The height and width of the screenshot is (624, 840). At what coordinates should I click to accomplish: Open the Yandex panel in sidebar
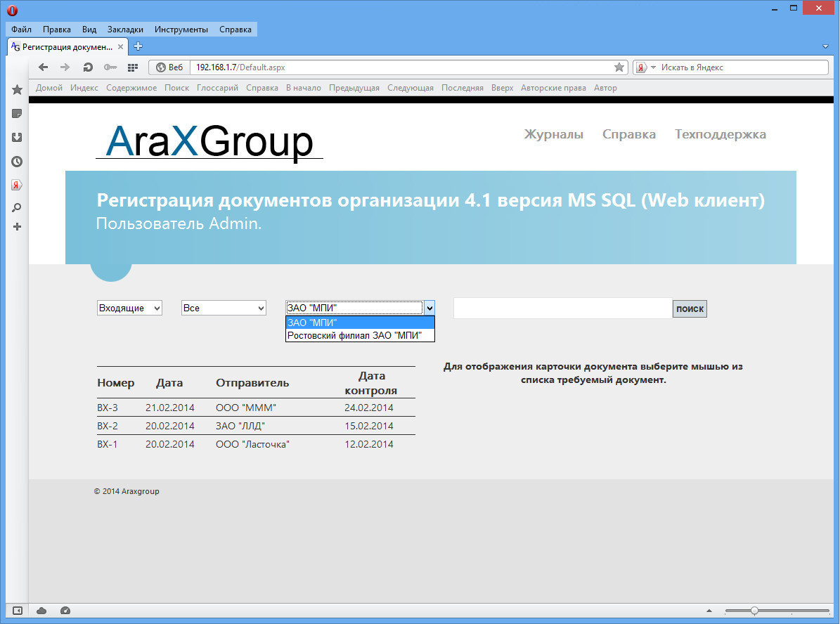pos(17,185)
